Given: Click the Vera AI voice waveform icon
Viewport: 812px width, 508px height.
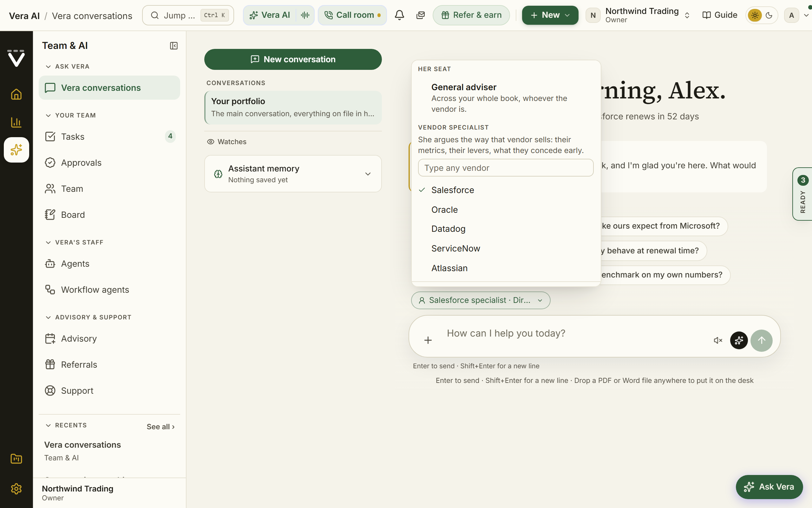Looking at the screenshot, I should pos(305,15).
